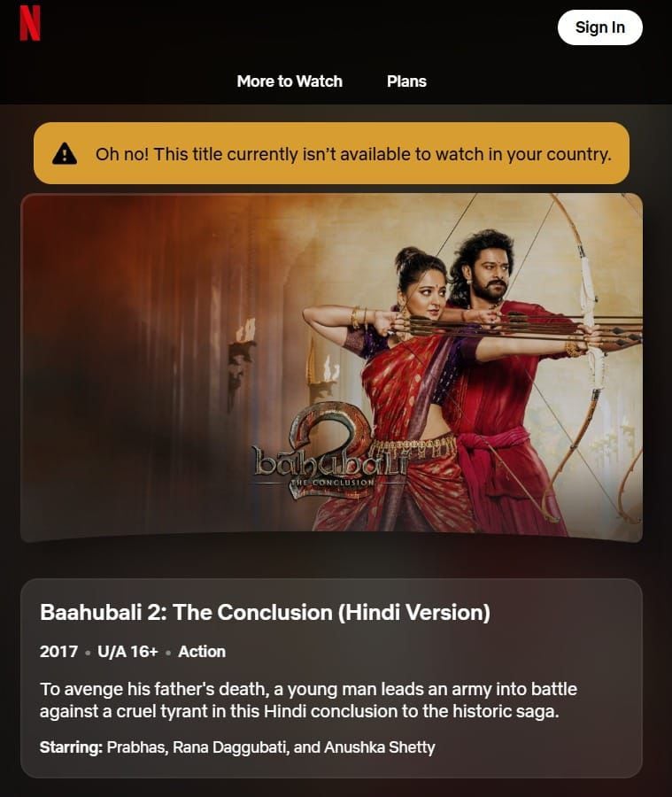Click the movie details card
The height and width of the screenshot is (797, 672).
[331, 678]
